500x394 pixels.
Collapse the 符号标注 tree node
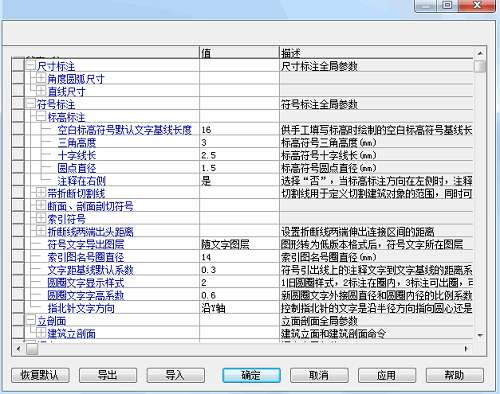30,104
